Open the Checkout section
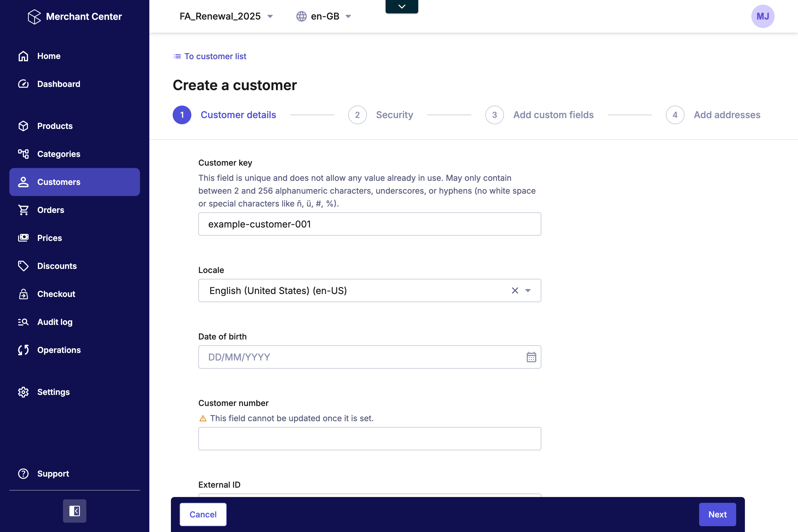The width and height of the screenshot is (798, 532). click(x=56, y=294)
